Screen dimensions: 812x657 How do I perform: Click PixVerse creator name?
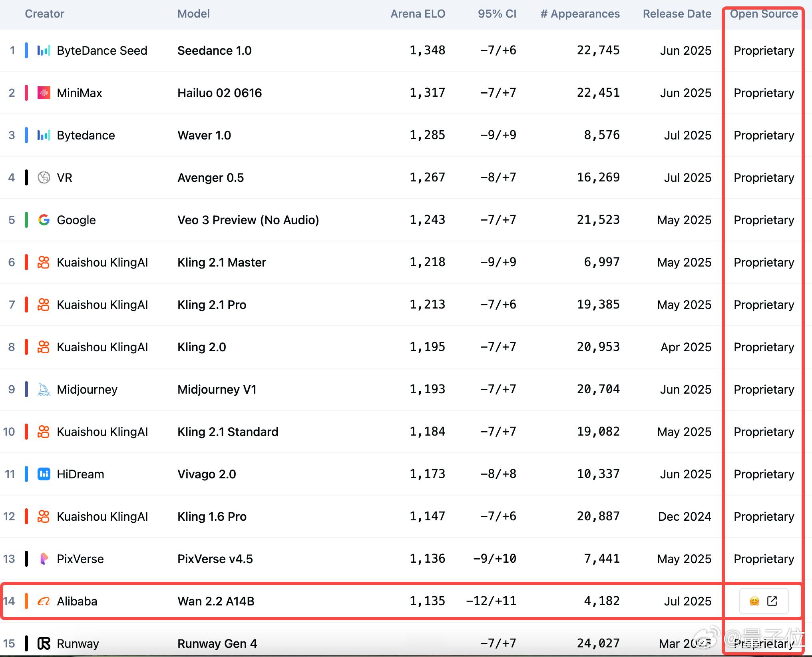[80, 559]
